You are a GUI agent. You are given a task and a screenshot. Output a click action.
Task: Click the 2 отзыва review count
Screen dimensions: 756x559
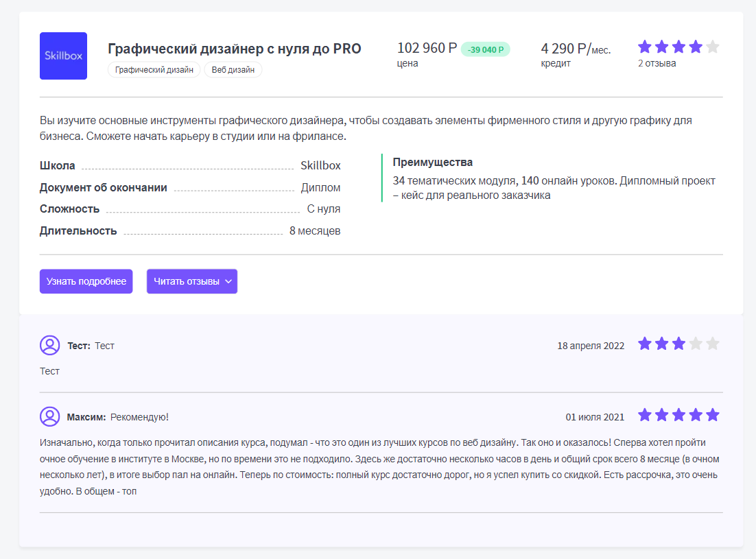[657, 64]
